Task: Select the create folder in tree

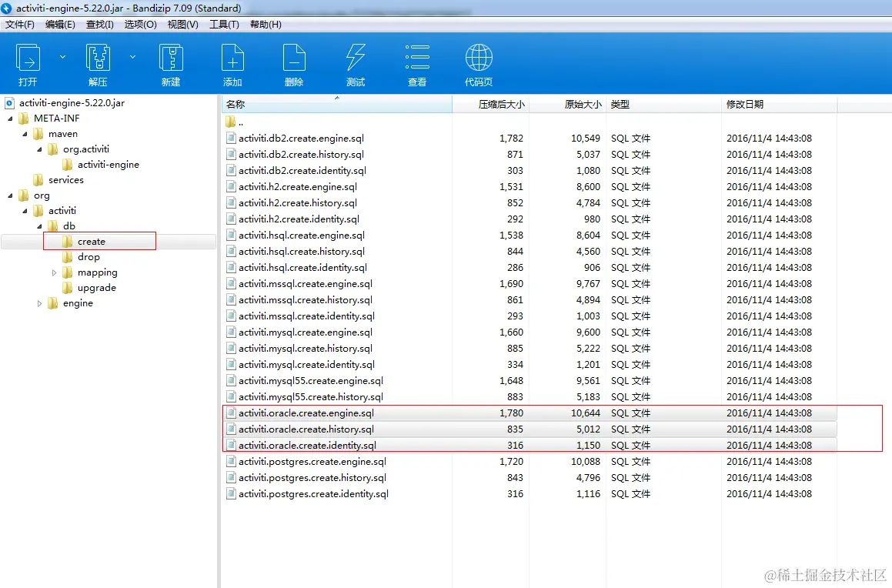Action: click(x=92, y=242)
